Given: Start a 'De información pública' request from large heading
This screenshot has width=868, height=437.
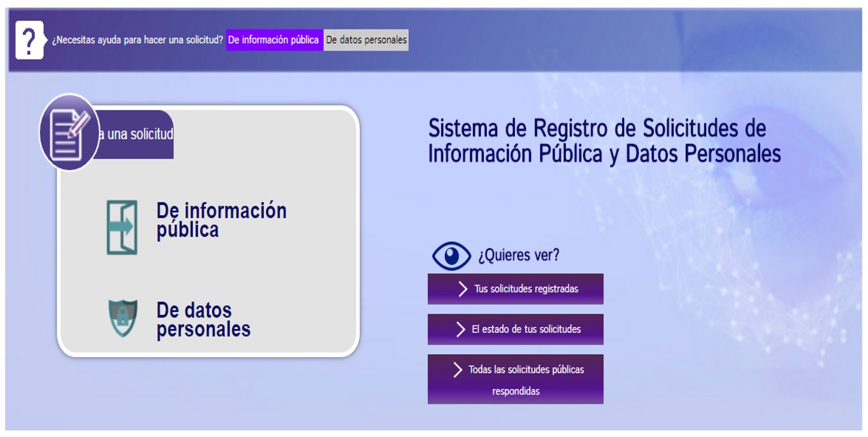Looking at the screenshot, I should coord(221,220).
